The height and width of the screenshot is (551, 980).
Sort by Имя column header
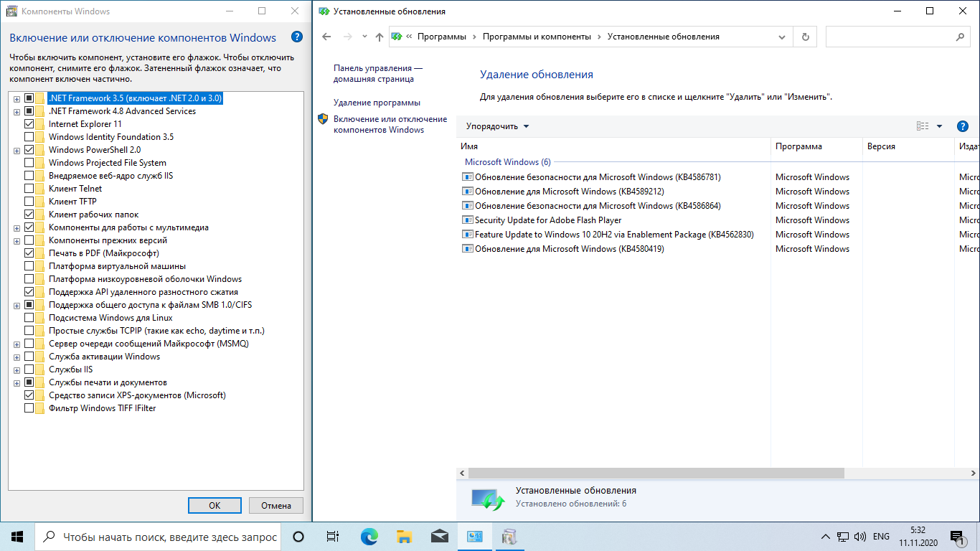pyautogui.click(x=613, y=146)
